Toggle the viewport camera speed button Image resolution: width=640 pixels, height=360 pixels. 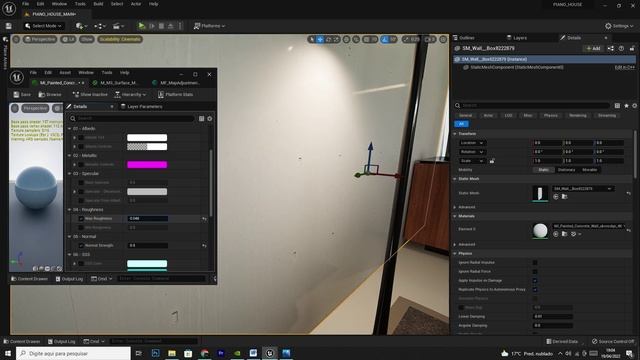pyautogui.click(x=430, y=39)
